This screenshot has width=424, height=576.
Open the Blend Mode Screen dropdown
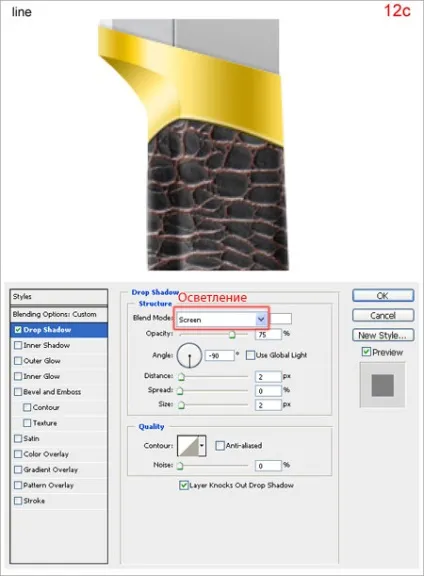pos(222,319)
